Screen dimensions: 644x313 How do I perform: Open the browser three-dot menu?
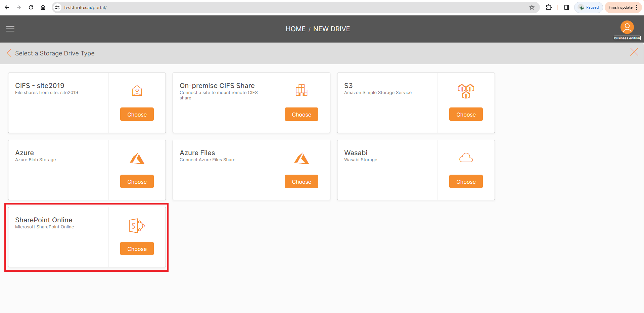637,7
